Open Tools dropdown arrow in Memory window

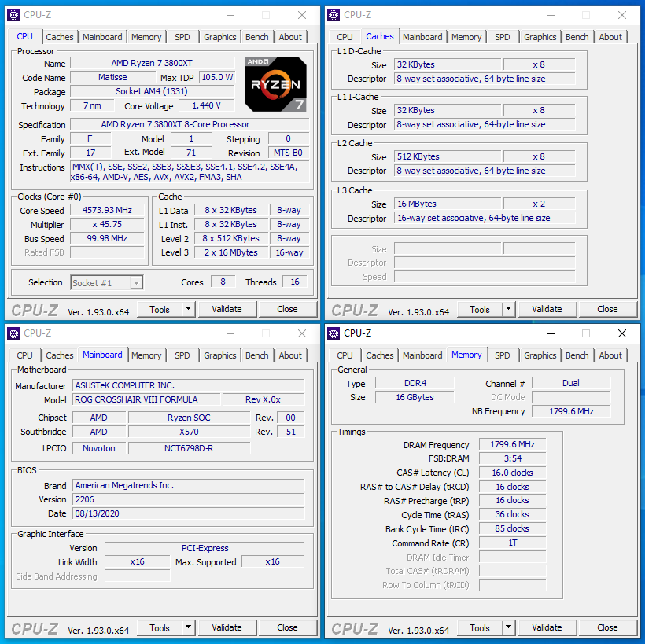point(508,627)
